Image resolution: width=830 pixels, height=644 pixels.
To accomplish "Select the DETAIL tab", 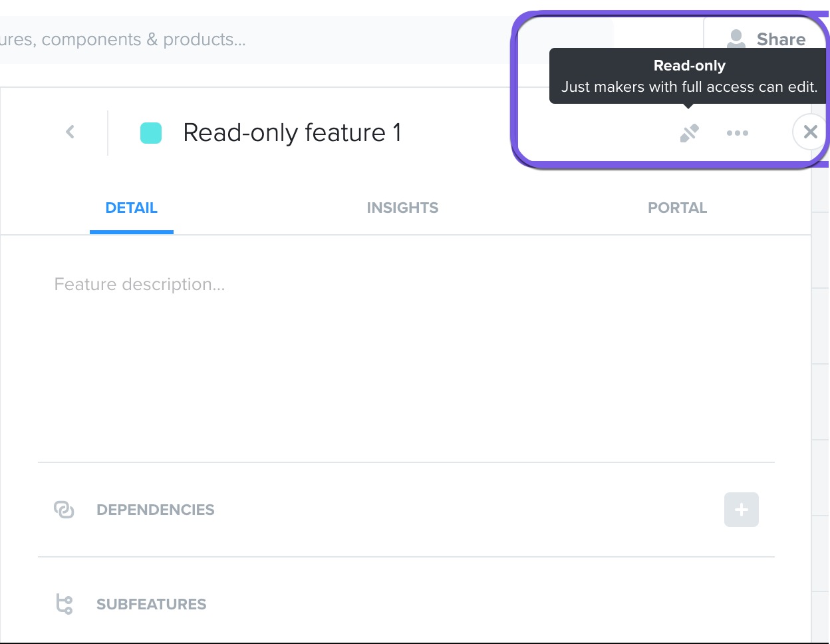I will (x=131, y=208).
